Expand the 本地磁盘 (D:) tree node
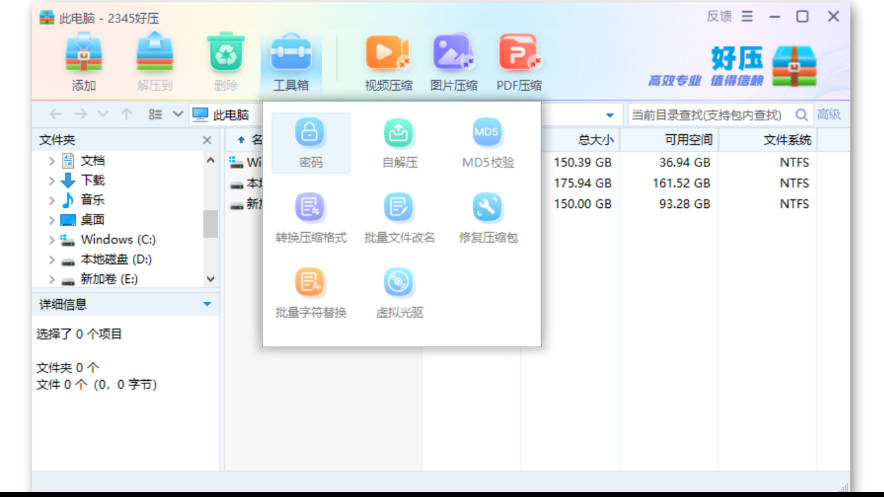Screen dimensions: 884x497 point(51,260)
